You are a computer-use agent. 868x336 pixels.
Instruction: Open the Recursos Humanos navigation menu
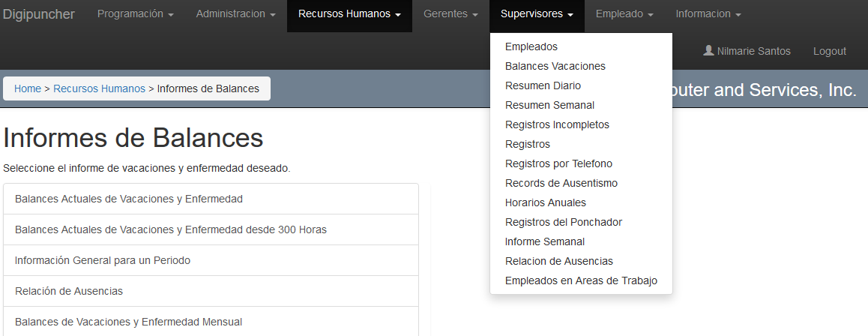[349, 14]
